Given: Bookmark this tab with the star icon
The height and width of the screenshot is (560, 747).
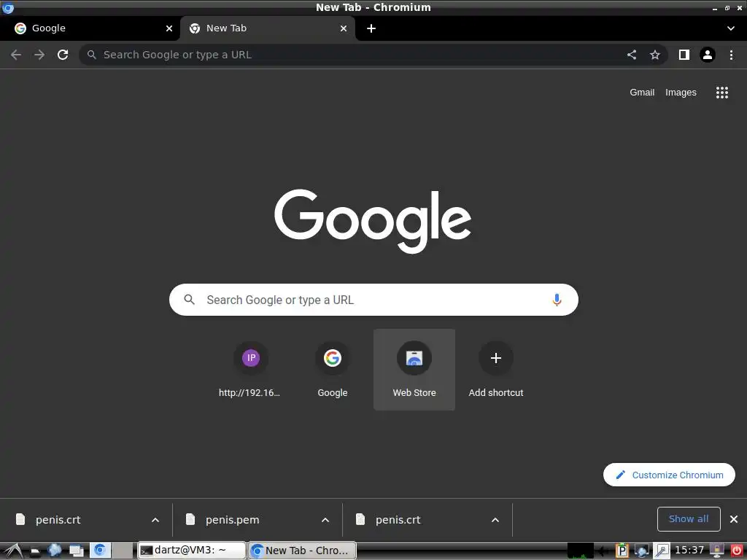Looking at the screenshot, I should pos(655,55).
